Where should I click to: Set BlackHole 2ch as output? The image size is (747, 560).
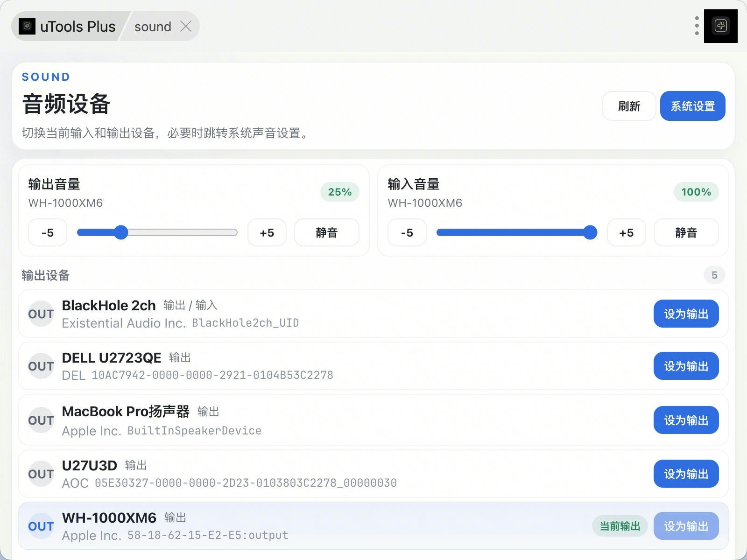click(686, 314)
